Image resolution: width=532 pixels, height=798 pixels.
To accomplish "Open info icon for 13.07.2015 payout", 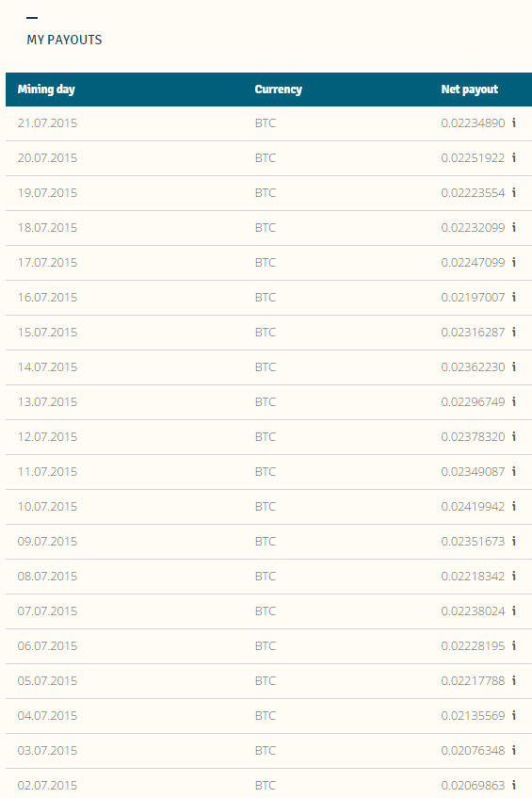I will pyautogui.click(x=514, y=401).
